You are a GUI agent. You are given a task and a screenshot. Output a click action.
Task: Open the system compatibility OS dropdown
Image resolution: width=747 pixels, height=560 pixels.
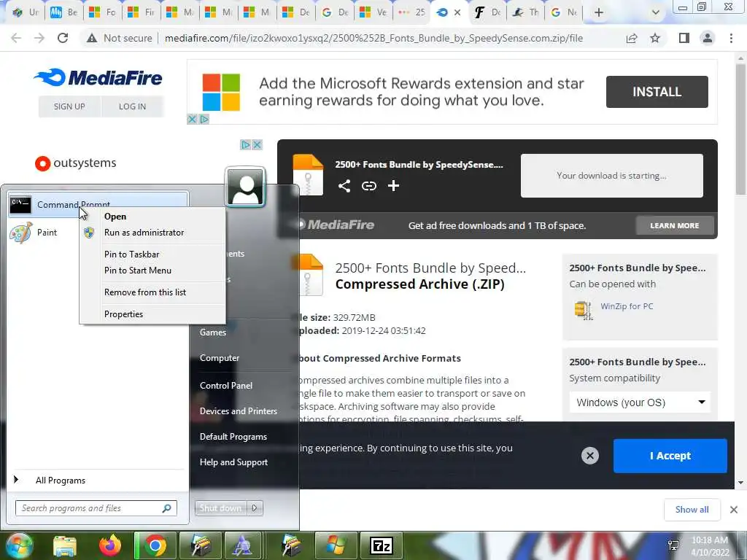point(640,402)
